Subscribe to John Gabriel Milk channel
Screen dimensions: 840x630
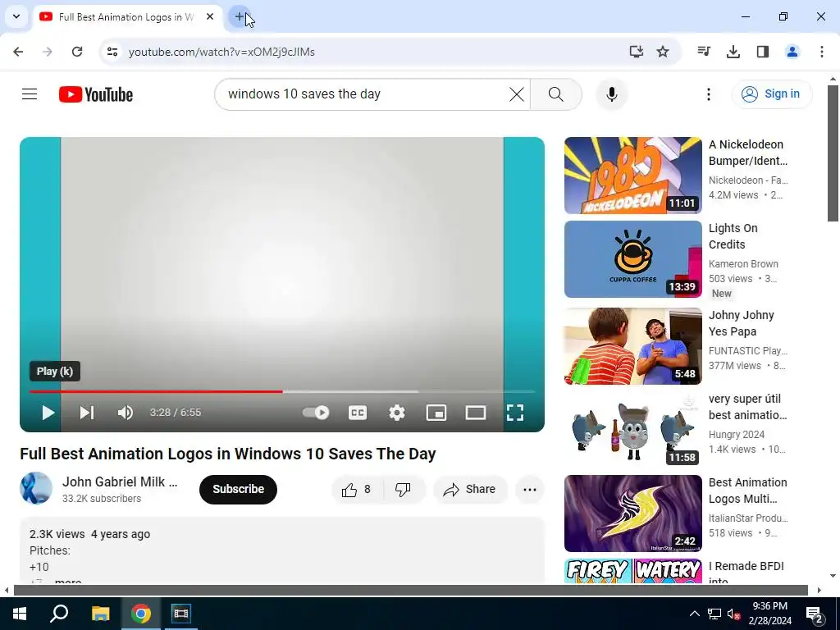click(239, 489)
